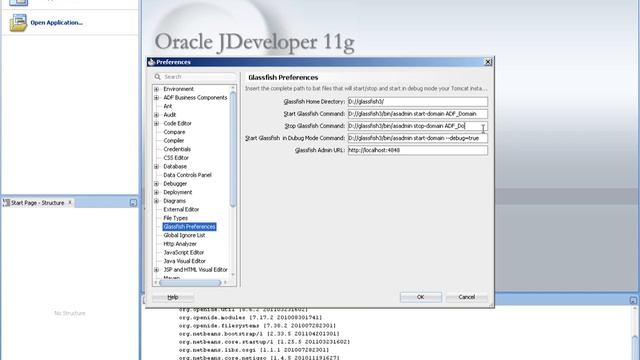Viewport: 640px width, 360px height.
Task: Select Compare in the preferences tree
Action: click(x=174, y=132)
